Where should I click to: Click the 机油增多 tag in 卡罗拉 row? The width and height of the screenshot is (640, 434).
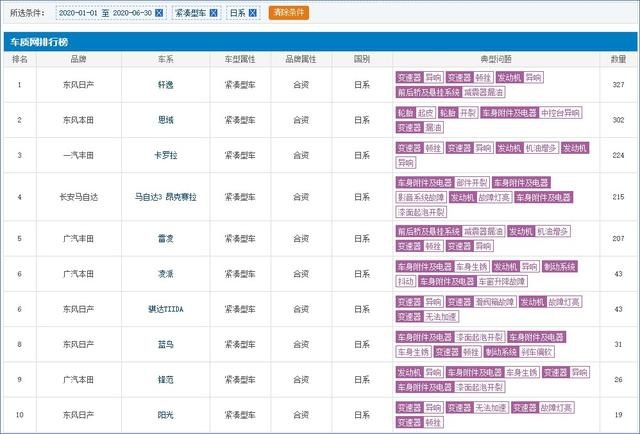pos(540,148)
